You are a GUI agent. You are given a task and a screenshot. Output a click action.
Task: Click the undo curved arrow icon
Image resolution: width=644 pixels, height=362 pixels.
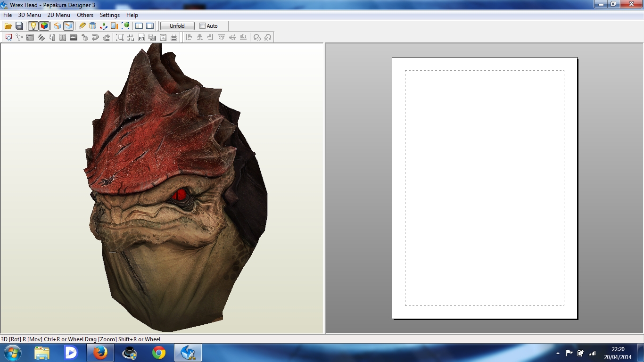(95, 37)
